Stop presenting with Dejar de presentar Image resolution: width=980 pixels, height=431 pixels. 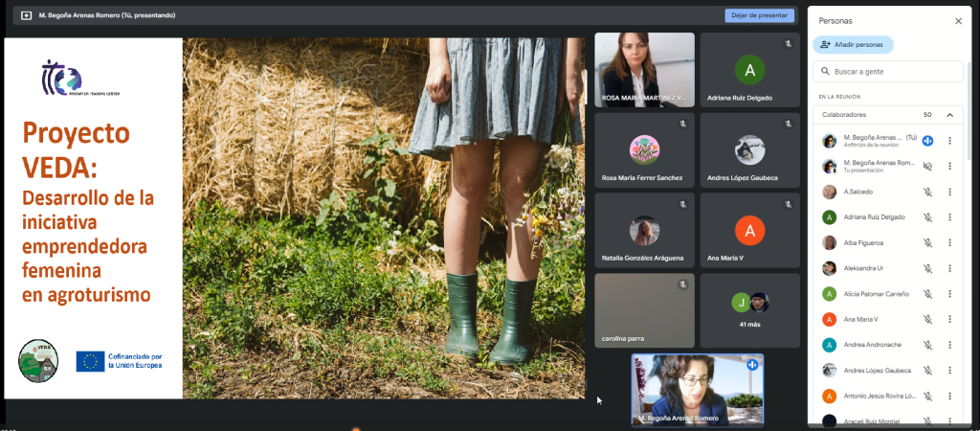(759, 15)
